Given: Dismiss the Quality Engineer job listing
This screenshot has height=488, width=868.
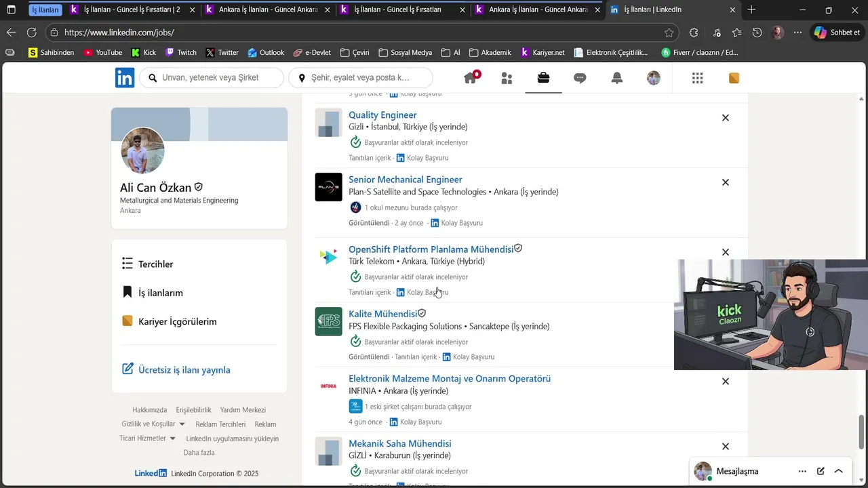Looking at the screenshot, I should click(x=725, y=118).
